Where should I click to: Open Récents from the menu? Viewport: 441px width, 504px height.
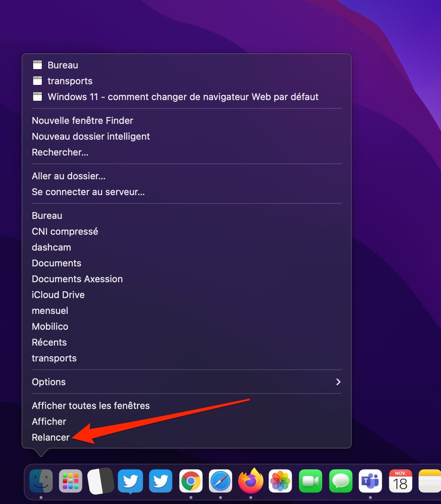(187, 342)
